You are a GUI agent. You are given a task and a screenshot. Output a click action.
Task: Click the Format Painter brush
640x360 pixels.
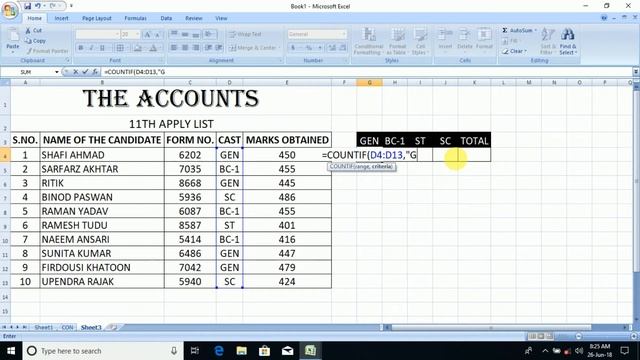coord(29,51)
